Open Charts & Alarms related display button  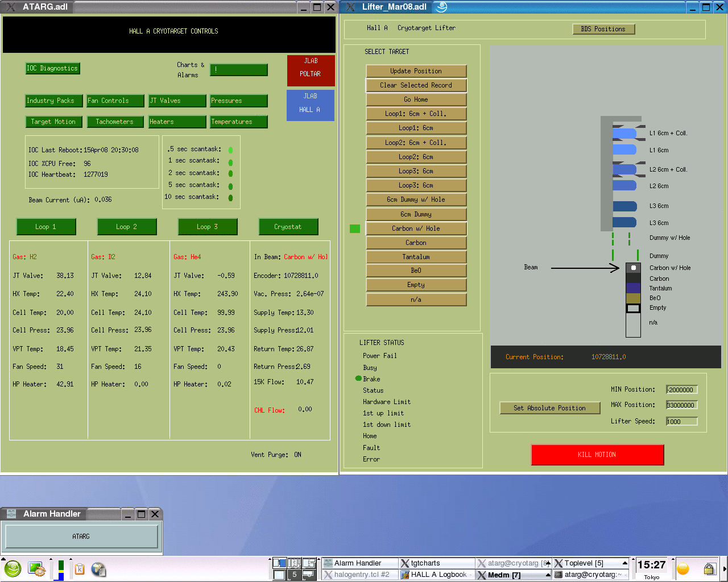tap(239, 69)
